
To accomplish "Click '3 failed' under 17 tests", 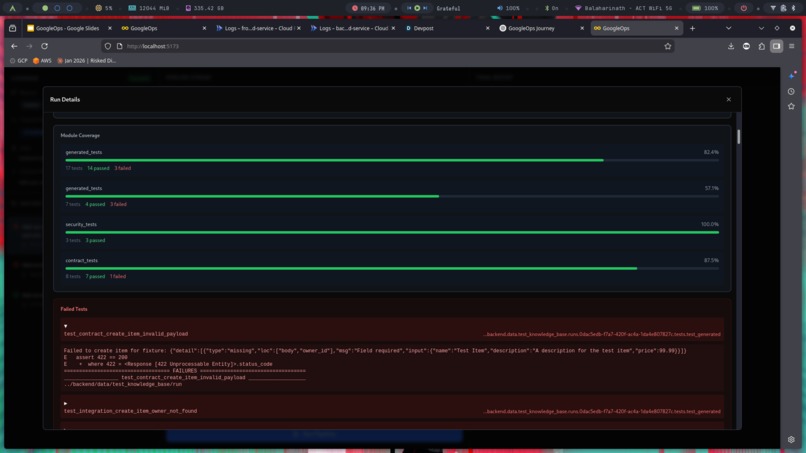I will tap(122, 168).
